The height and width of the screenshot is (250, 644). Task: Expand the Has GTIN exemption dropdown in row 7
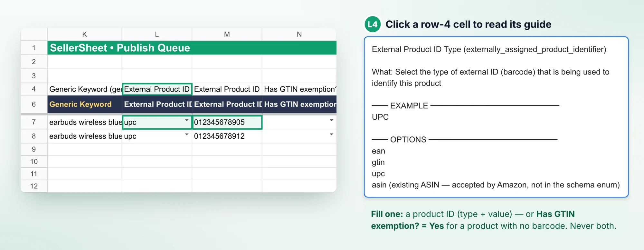coord(331,120)
